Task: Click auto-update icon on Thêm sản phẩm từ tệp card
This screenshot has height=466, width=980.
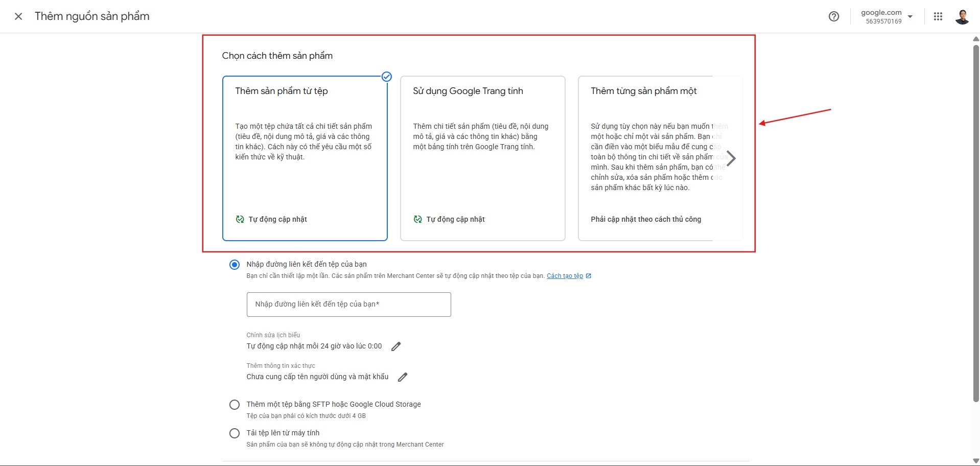Action: [240, 219]
